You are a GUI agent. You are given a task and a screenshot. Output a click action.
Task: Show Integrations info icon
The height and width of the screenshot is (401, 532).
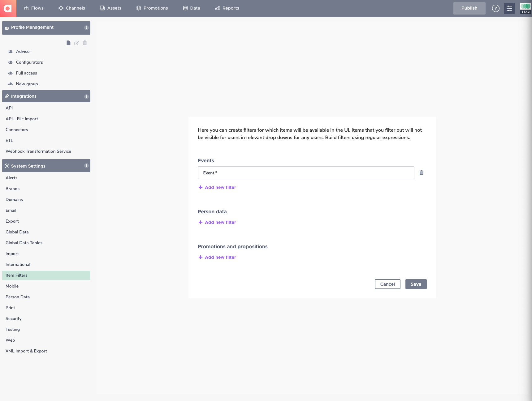(86, 96)
